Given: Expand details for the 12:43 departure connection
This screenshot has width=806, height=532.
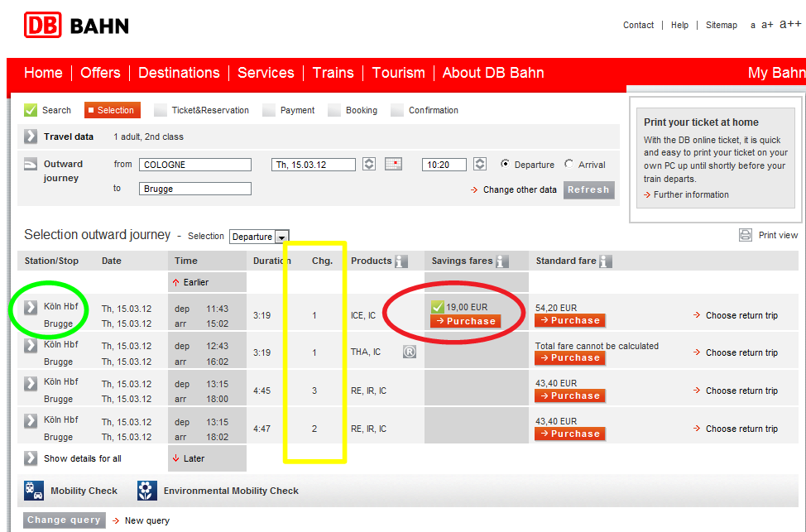Looking at the screenshot, I should [x=31, y=345].
